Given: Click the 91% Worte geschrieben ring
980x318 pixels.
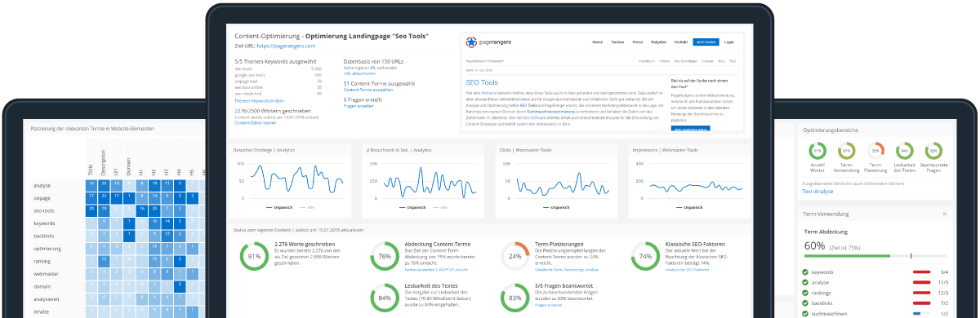Looking at the screenshot, I should click(254, 255).
